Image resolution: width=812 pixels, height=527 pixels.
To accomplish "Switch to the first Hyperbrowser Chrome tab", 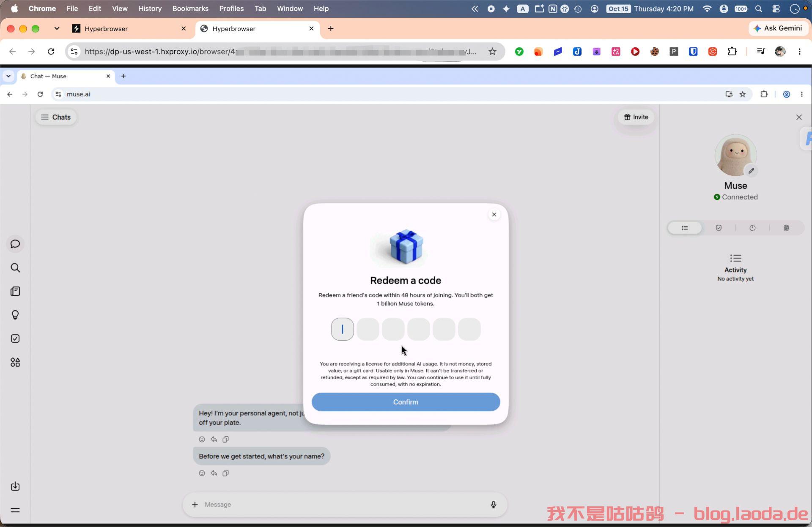I will (129, 28).
